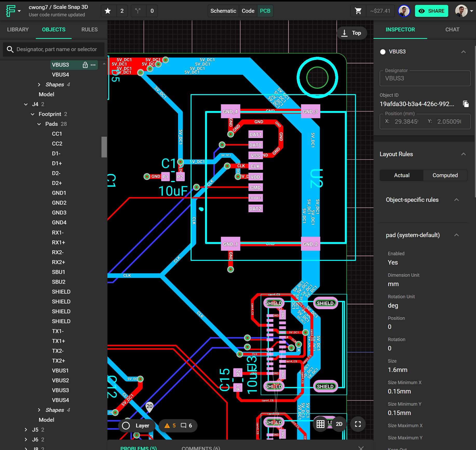Click the SHARE button
The image size is (476, 450).
[x=432, y=11]
